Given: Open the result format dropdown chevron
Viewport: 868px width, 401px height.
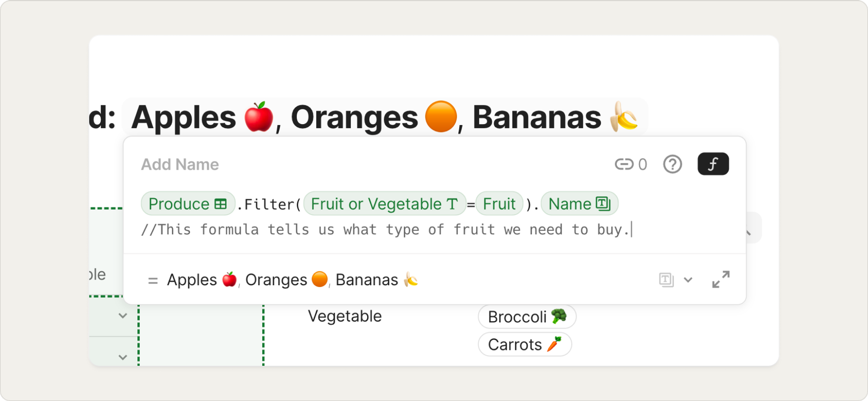Looking at the screenshot, I should (x=688, y=280).
